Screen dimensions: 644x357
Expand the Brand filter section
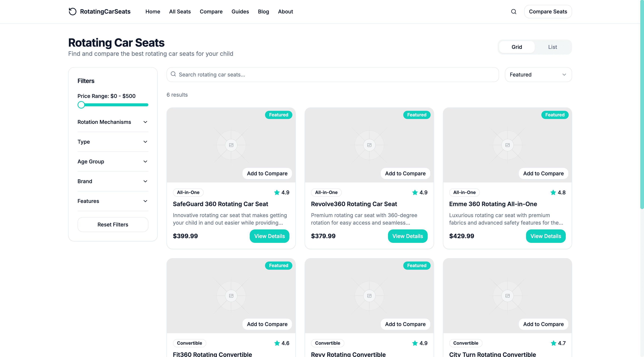113,181
